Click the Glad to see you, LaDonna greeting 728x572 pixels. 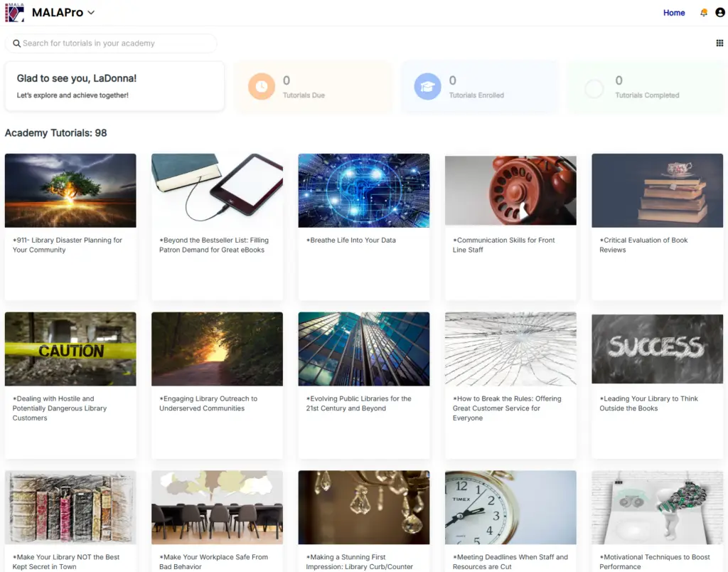click(77, 78)
